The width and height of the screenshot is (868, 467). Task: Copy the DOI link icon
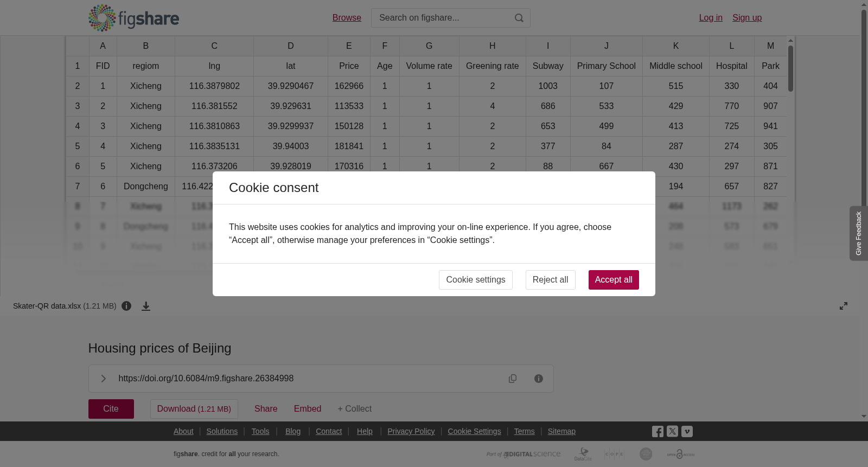(x=513, y=379)
